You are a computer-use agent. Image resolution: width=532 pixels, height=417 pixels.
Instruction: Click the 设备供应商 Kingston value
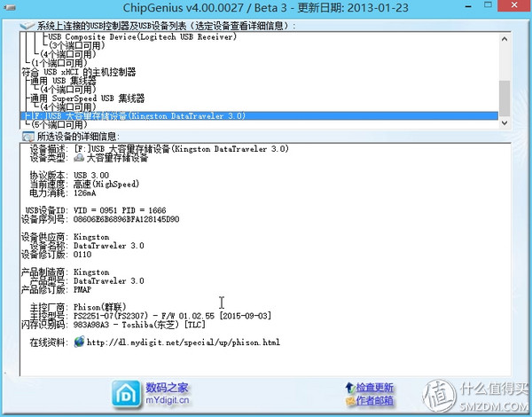[x=91, y=237]
